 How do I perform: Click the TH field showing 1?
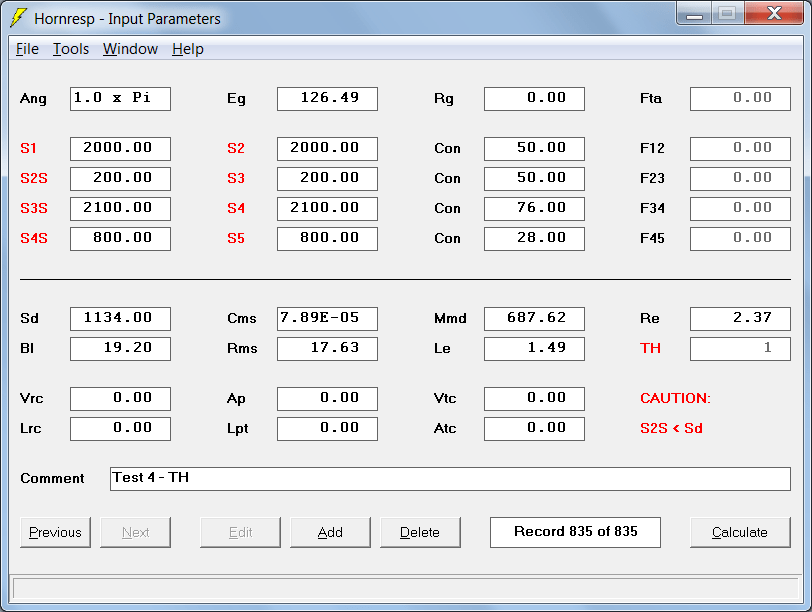coord(741,349)
